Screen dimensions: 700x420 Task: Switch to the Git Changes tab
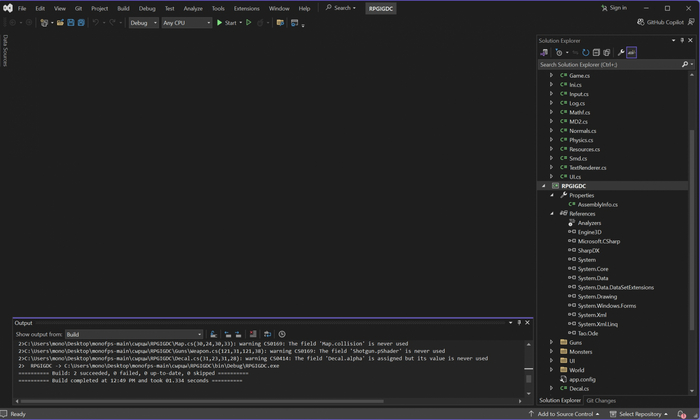tap(601, 400)
